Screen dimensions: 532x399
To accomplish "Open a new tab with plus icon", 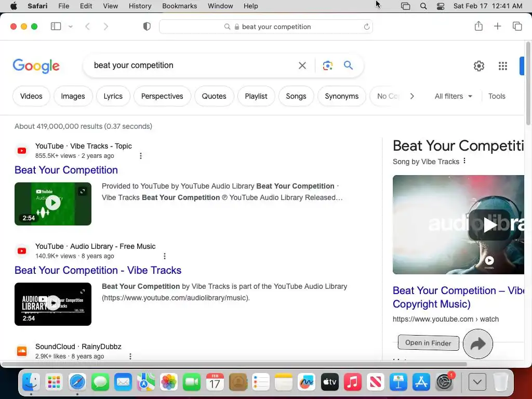I will (x=497, y=26).
